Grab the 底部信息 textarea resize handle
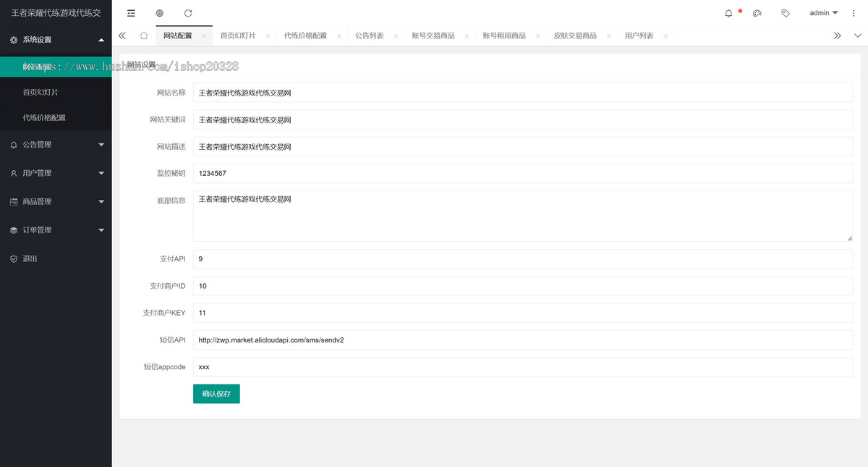Viewport: 868px width, 467px height. [849, 238]
